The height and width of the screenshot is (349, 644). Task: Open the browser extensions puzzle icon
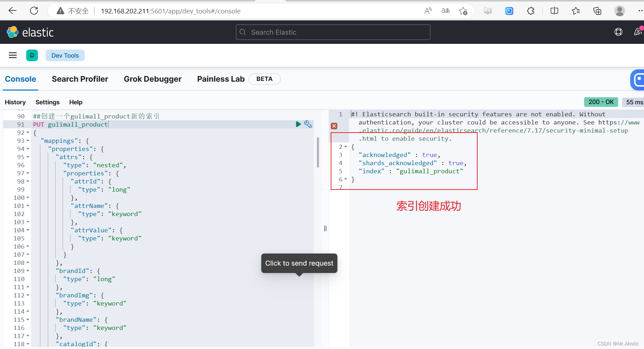[x=531, y=11]
